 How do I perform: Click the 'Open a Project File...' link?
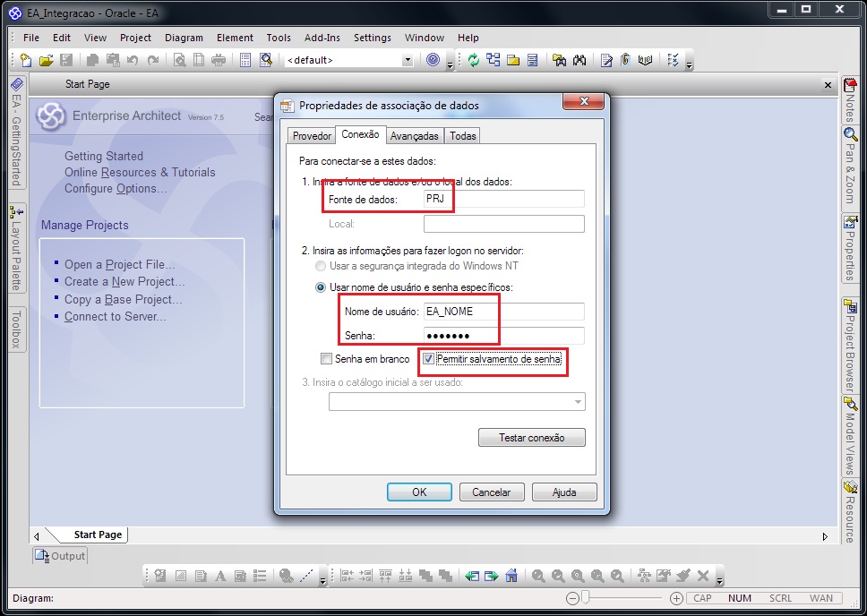coord(119,265)
